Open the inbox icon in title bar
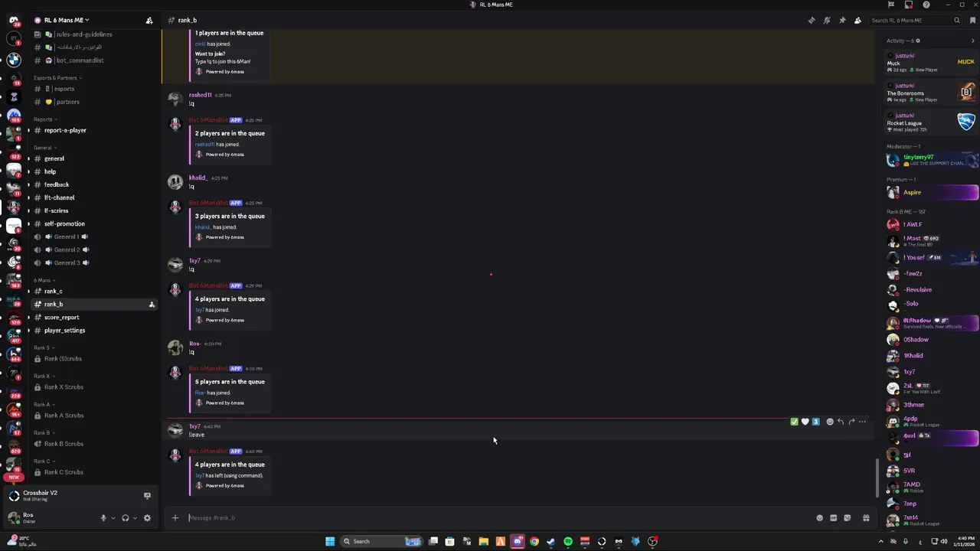Image resolution: width=980 pixels, height=551 pixels. pos(909,5)
